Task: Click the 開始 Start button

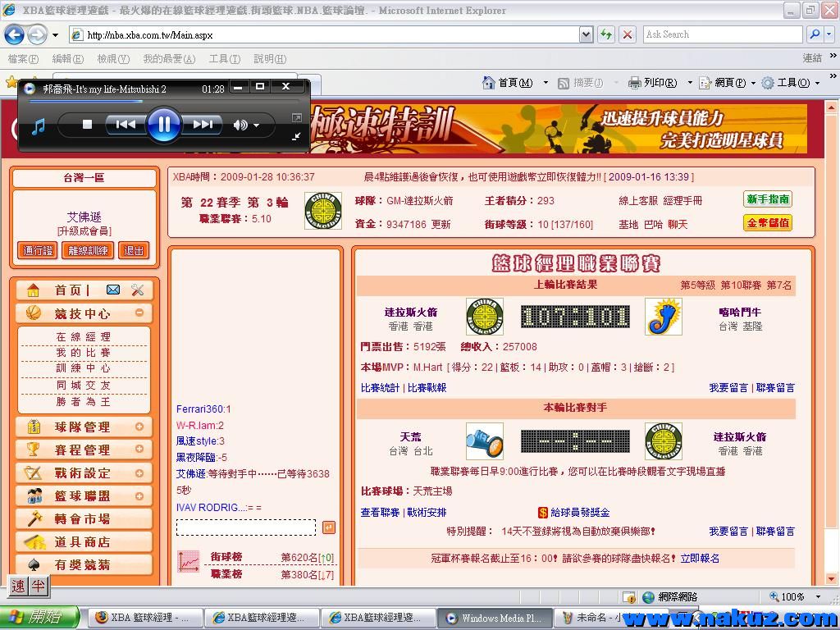Action: click(x=39, y=618)
